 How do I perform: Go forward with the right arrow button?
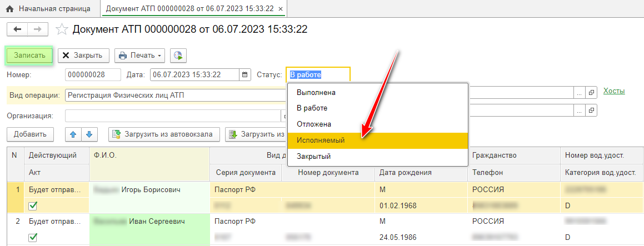tap(37, 29)
